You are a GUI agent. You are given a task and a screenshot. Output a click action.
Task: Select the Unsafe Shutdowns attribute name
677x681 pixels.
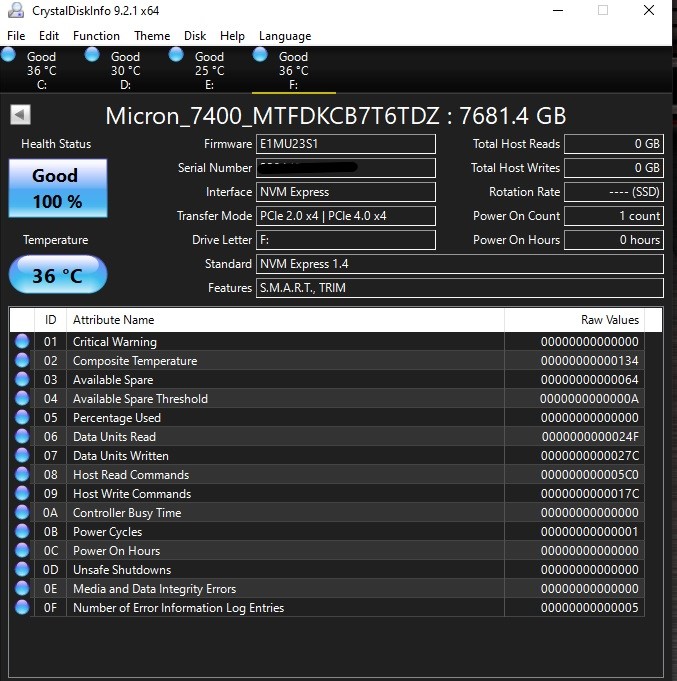point(122,570)
